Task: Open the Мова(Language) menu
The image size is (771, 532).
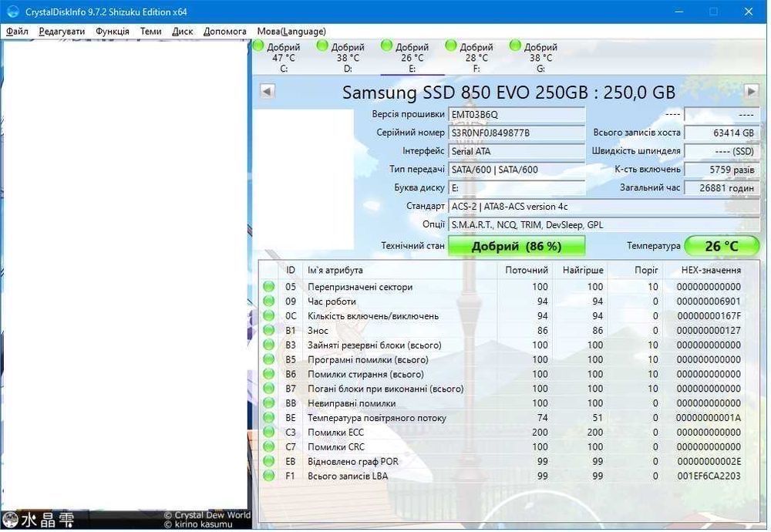Action: pyautogui.click(x=291, y=31)
